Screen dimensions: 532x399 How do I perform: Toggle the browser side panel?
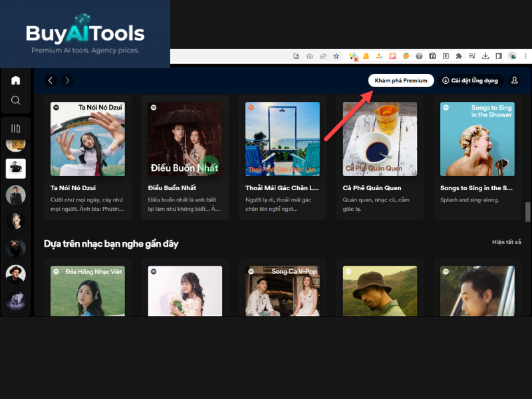[499, 57]
